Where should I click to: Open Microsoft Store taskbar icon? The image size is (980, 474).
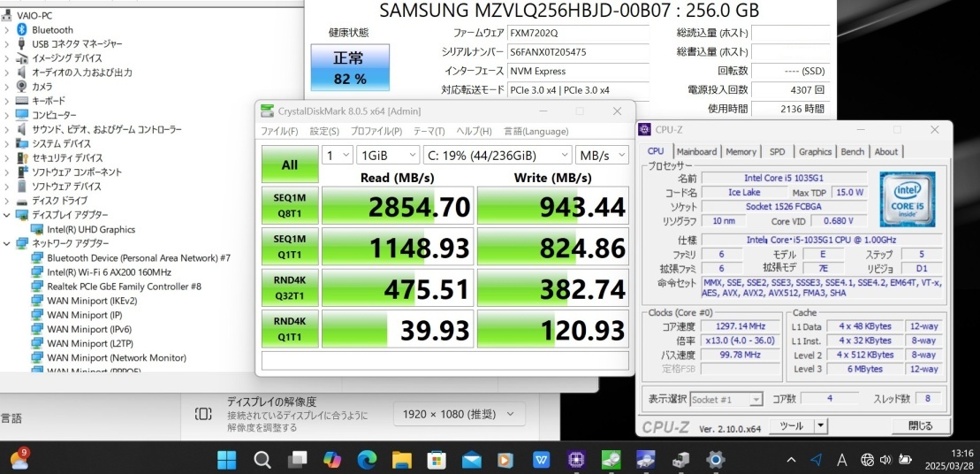pos(437,460)
